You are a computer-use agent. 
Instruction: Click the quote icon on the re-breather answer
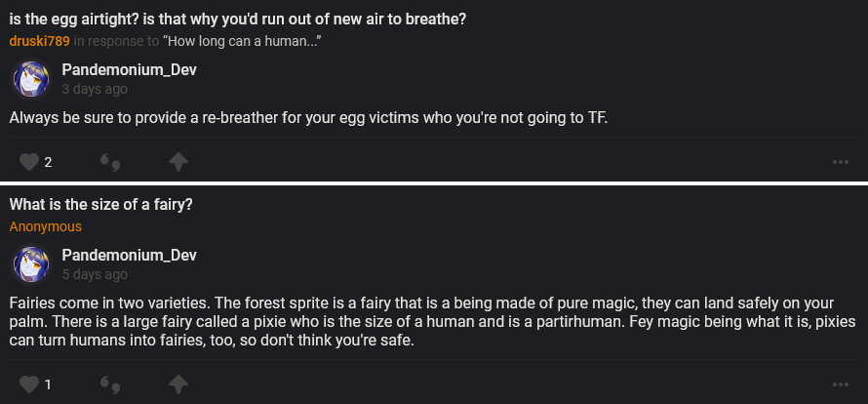point(110,161)
